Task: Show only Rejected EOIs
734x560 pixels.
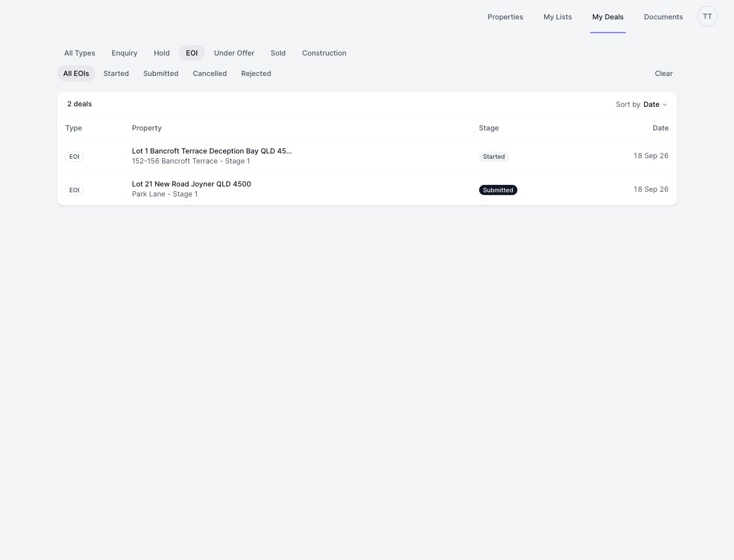Action: [256, 73]
